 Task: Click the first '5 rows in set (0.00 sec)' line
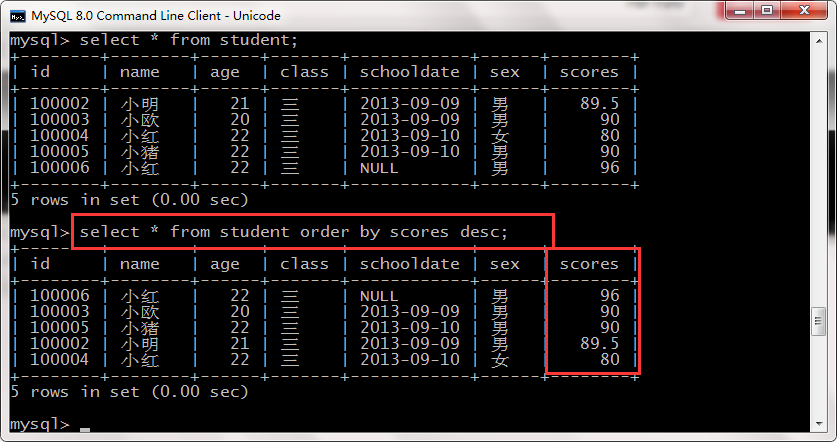(x=129, y=200)
